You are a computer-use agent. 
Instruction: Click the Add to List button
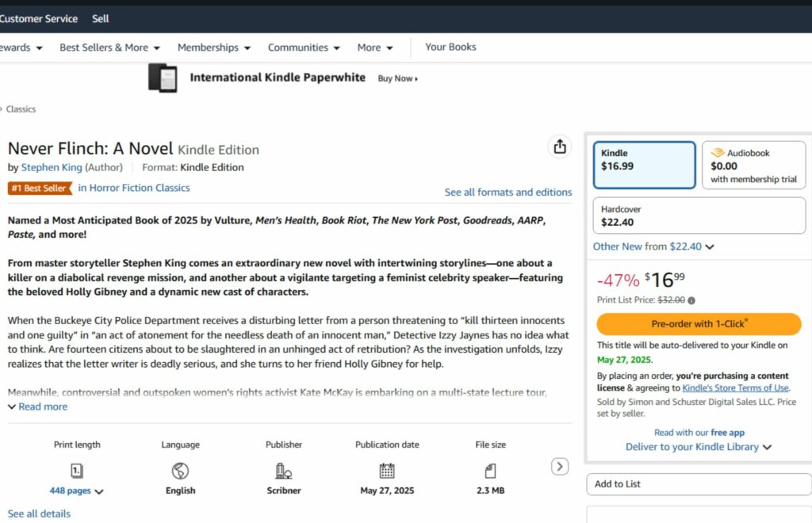699,484
